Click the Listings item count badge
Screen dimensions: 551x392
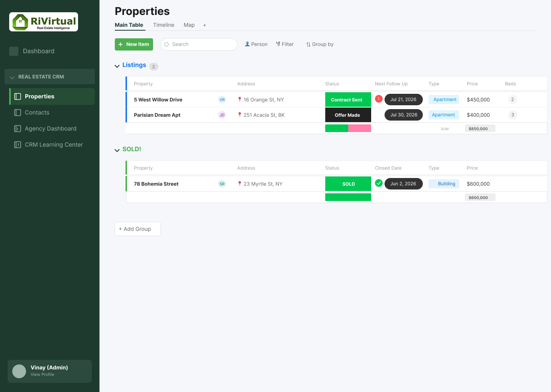point(154,67)
